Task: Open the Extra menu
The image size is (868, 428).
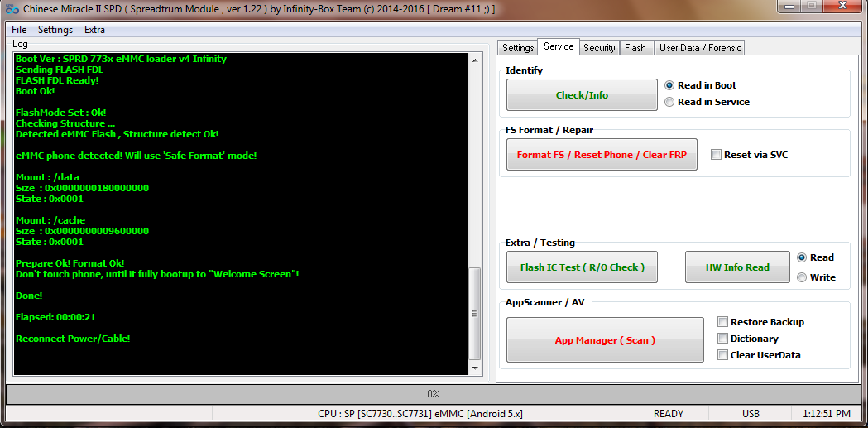Action: coord(94,30)
